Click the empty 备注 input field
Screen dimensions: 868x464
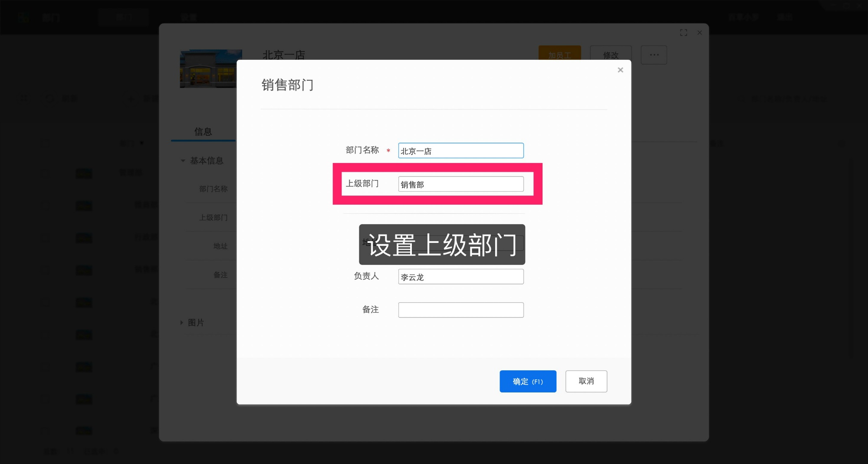460,310
